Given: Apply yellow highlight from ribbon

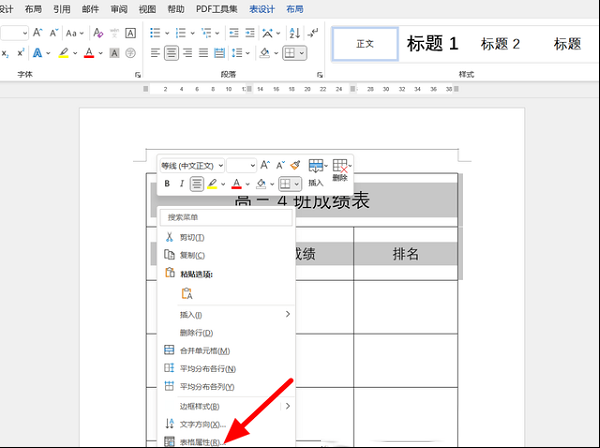Looking at the screenshot, I should pos(64,53).
